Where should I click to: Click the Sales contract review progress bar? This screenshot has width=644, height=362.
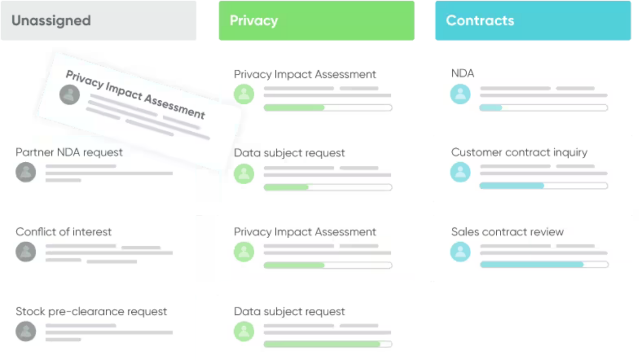543,265
